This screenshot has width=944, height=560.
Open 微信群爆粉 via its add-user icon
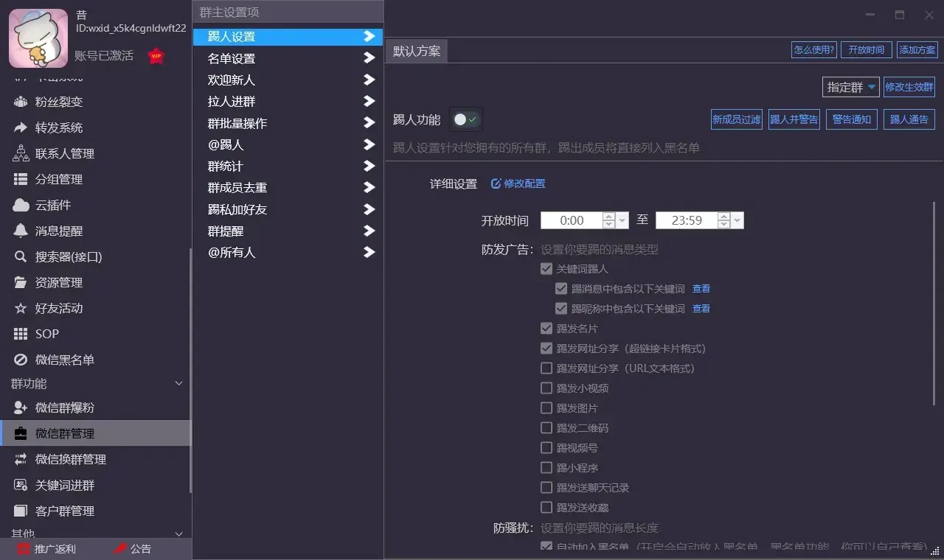pyautogui.click(x=21, y=407)
